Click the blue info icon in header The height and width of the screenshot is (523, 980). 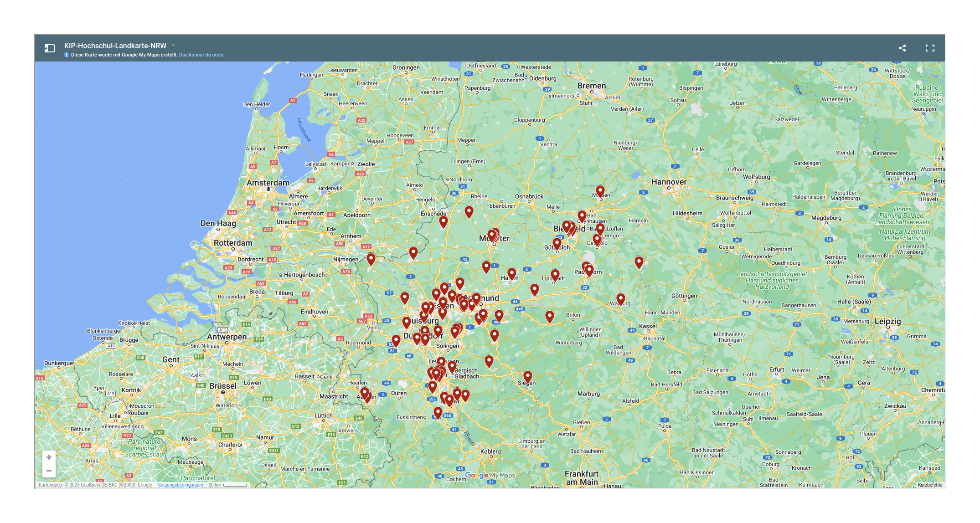point(67,55)
